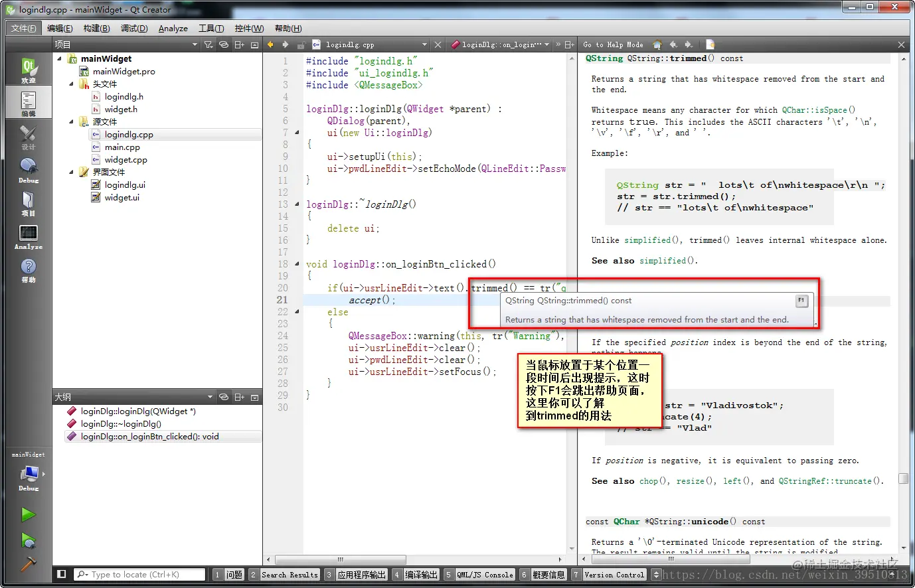Navigate to next help page

(689, 44)
